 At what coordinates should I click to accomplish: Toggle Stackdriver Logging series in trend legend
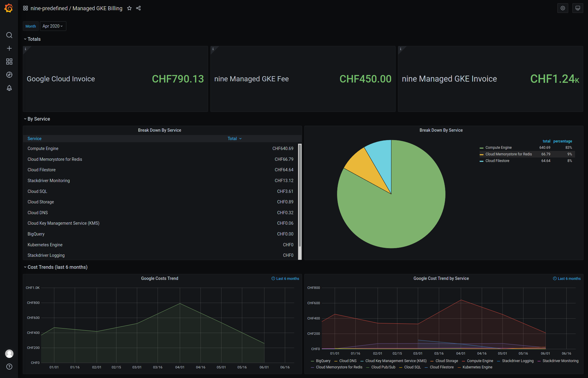pos(518,361)
